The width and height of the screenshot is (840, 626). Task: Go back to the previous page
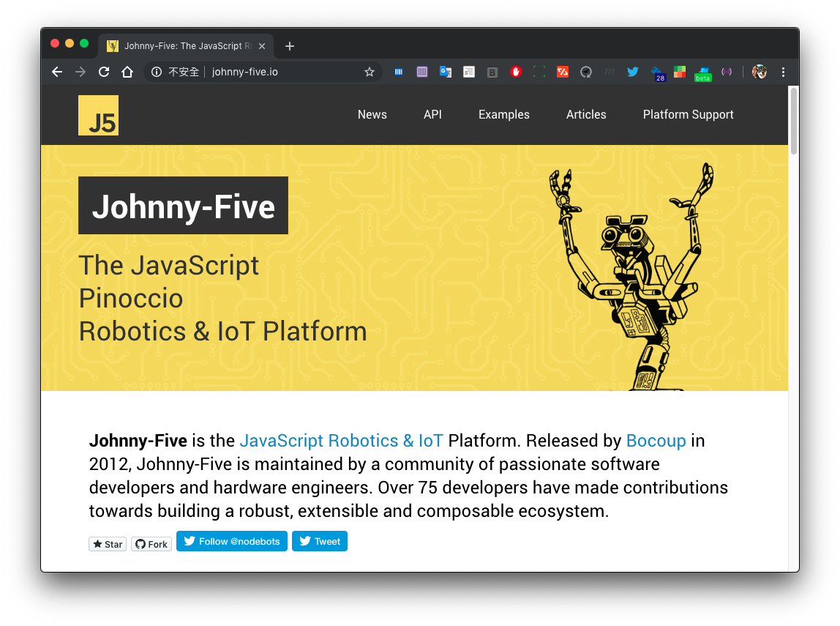tap(57, 72)
